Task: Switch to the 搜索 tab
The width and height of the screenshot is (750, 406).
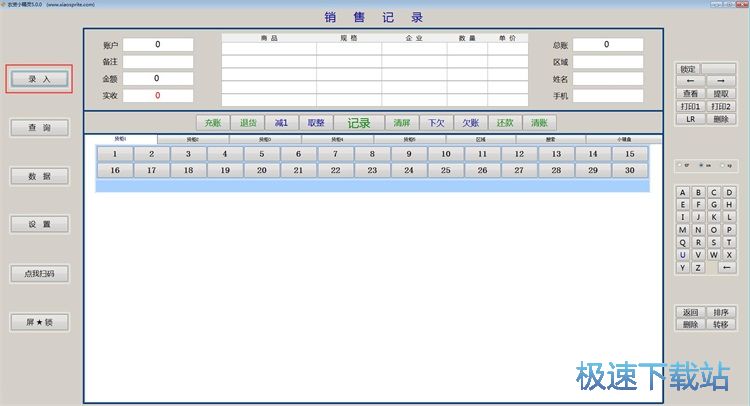Action: click(x=551, y=139)
